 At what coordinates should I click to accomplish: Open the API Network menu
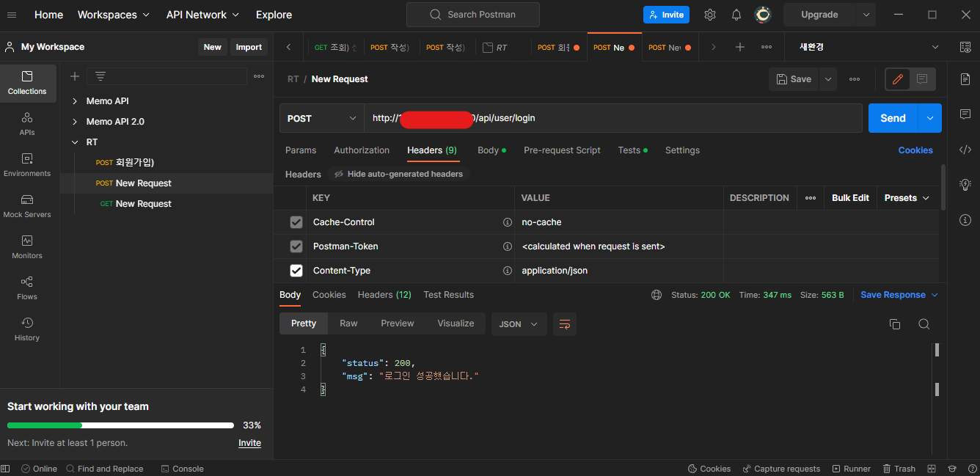click(202, 15)
